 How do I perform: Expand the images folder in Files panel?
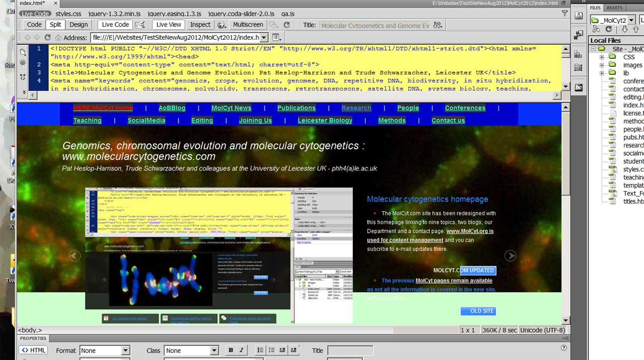(x=602, y=65)
